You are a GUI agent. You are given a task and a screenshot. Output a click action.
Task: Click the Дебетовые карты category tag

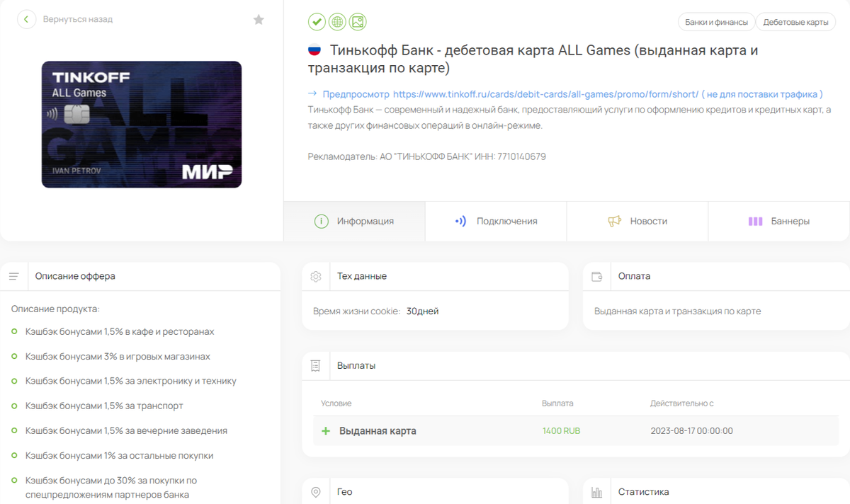[795, 22]
